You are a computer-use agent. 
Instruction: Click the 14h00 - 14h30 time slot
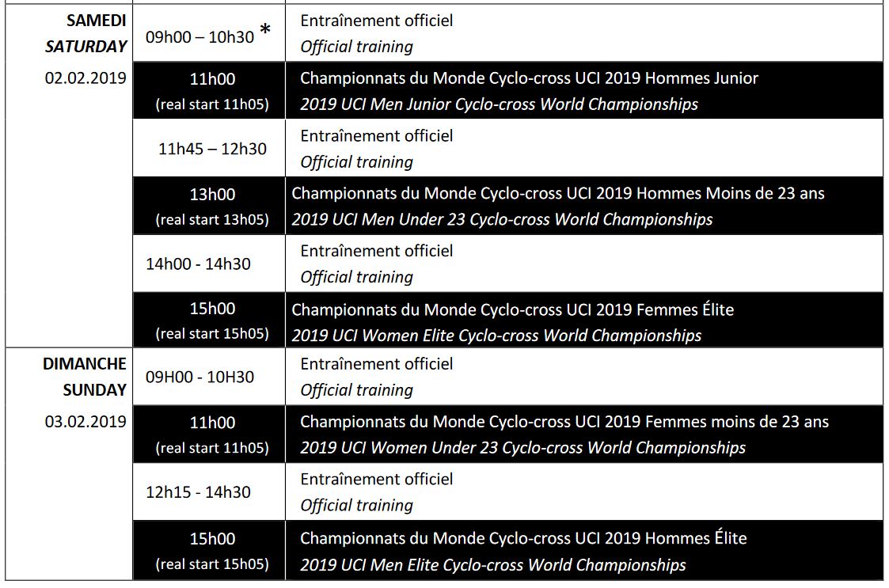coord(198,264)
